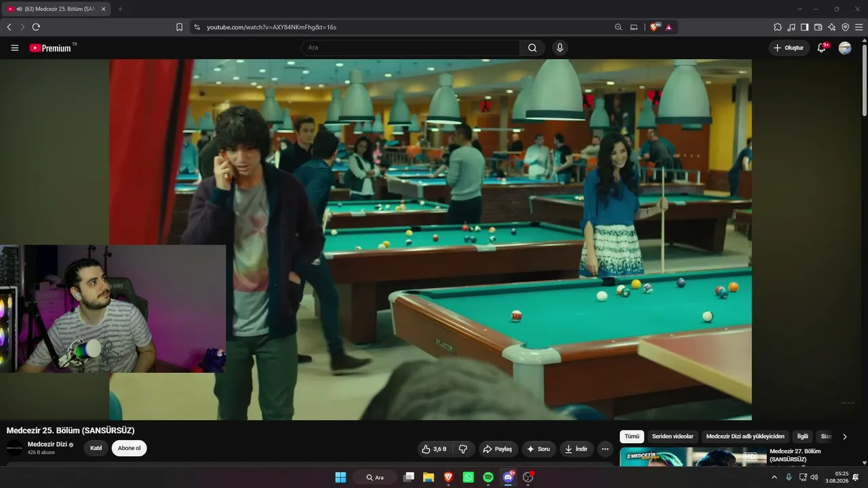This screenshot has width=868, height=488.
Task: Open the Brave VPN shield icon
Action: tap(845, 27)
